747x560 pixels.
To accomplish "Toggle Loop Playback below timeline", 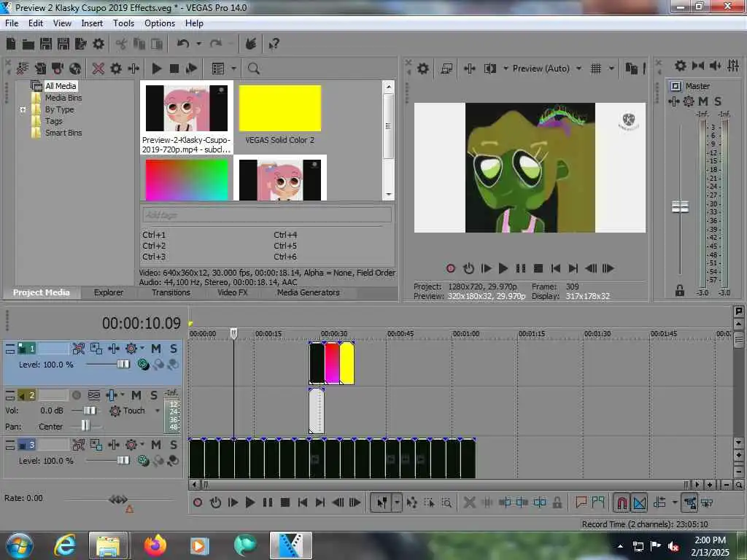I will point(215,502).
